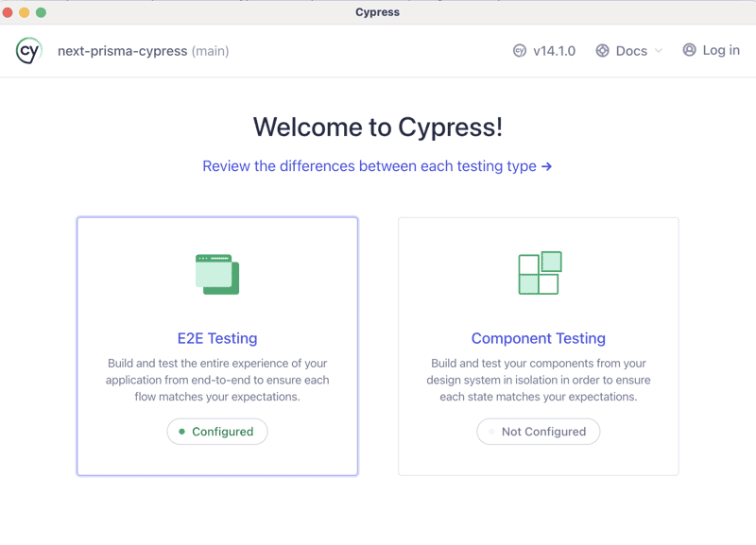Click the Not Configured status badge
Image resolution: width=756 pixels, height=545 pixels.
[x=539, y=432]
